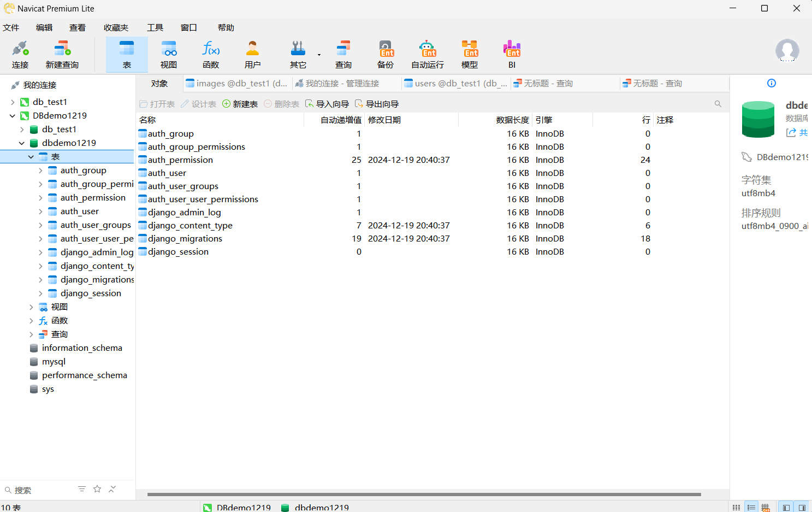Click the 新建表 (New Table) button
Image resolution: width=812 pixels, height=512 pixels.
point(240,104)
